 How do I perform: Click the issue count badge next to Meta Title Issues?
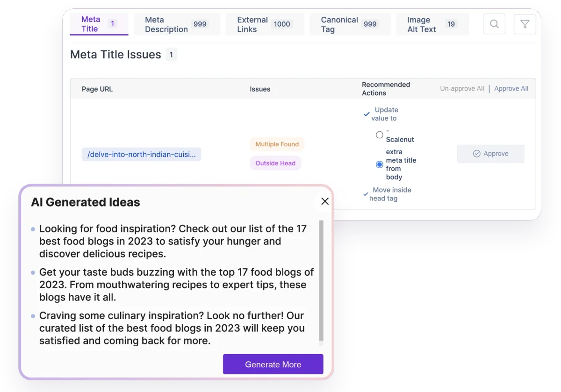point(171,54)
